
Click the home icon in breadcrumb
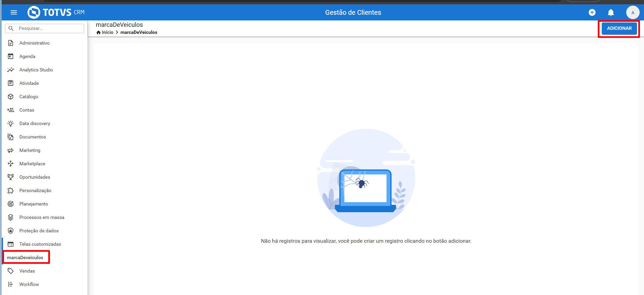pos(99,33)
